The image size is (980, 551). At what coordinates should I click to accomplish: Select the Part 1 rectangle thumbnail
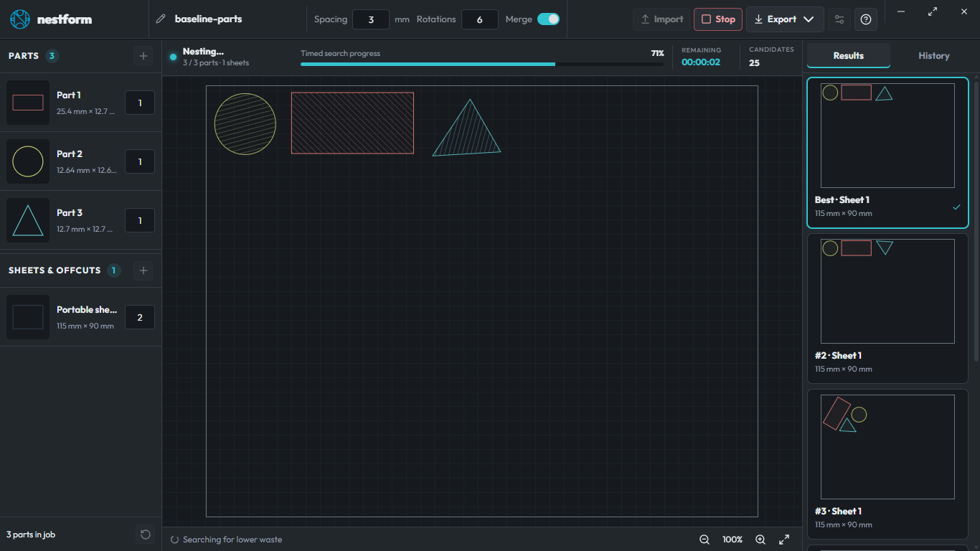coord(28,103)
